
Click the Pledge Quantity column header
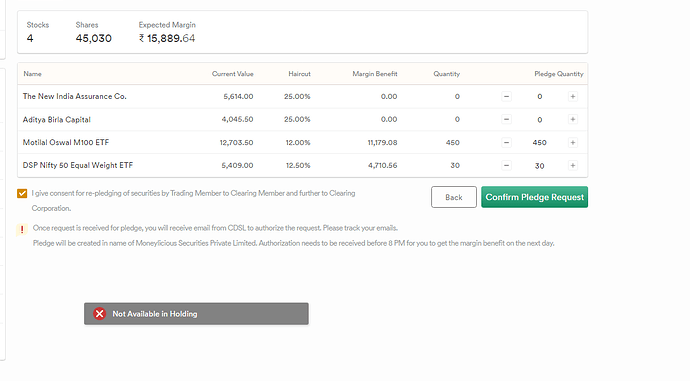(x=559, y=74)
